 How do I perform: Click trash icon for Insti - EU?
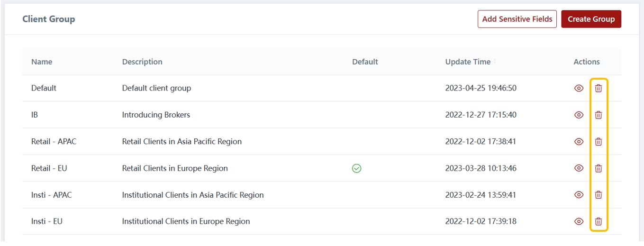(x=599, y=221)
